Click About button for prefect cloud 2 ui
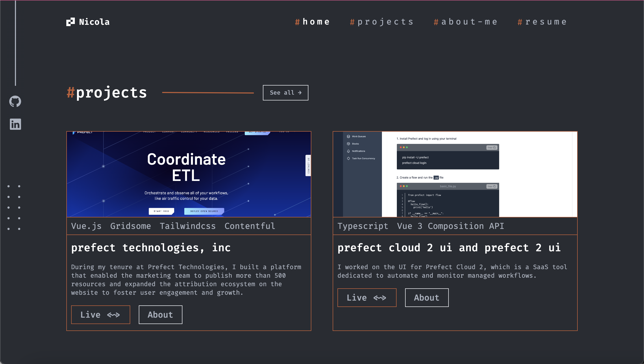Viewport: 644px width, 364px height. click(x=427, y=298)
